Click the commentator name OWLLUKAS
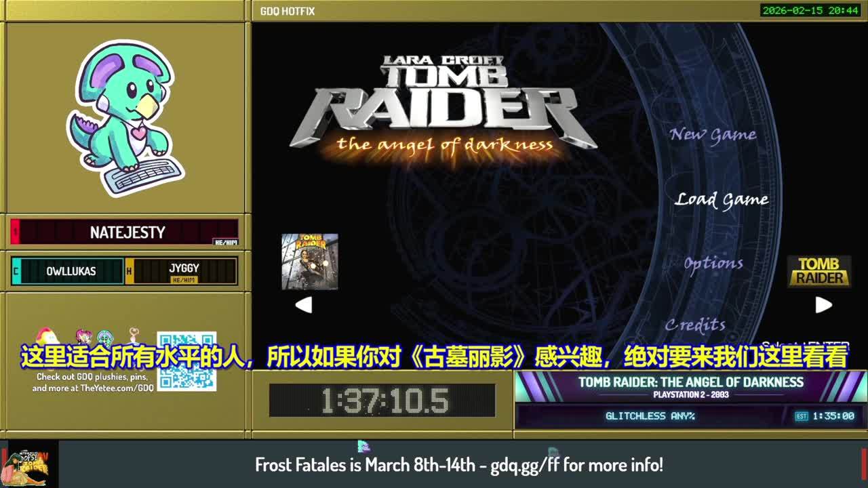Image resolution: width=868 pixels, height=488 pixels. click(x=71, y=271)
